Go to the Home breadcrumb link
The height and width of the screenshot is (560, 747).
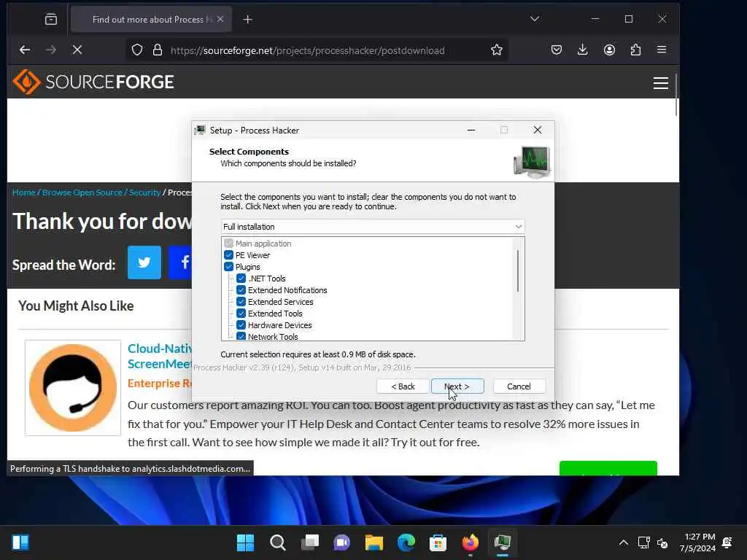coord(24,192)
